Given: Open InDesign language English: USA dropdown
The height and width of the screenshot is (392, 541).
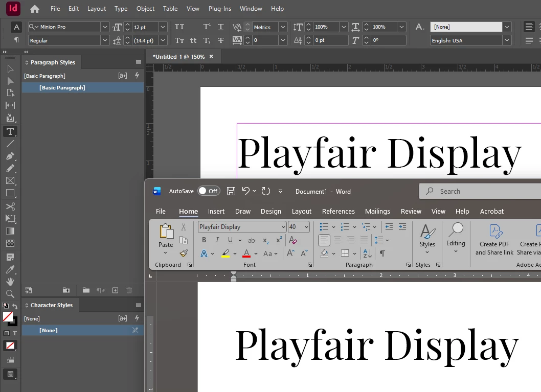Looking at the screenshot, I should coord(507,40).
